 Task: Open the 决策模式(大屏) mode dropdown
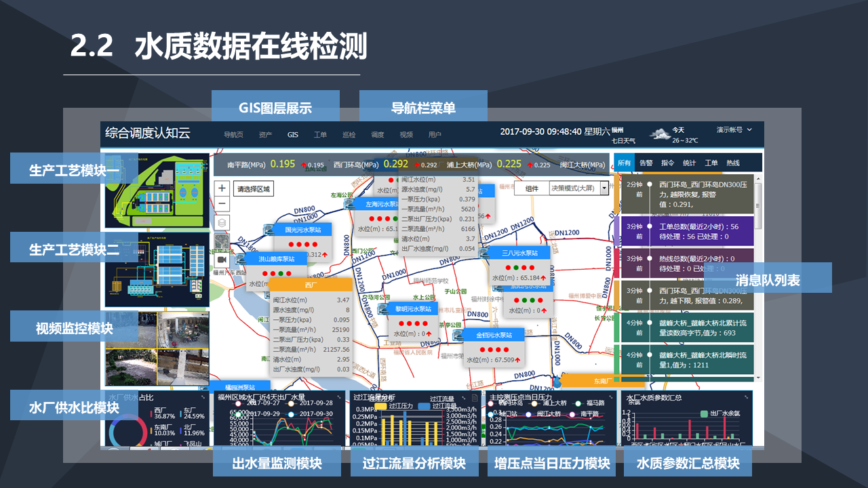pyautogui.click(x=579, y=188)
